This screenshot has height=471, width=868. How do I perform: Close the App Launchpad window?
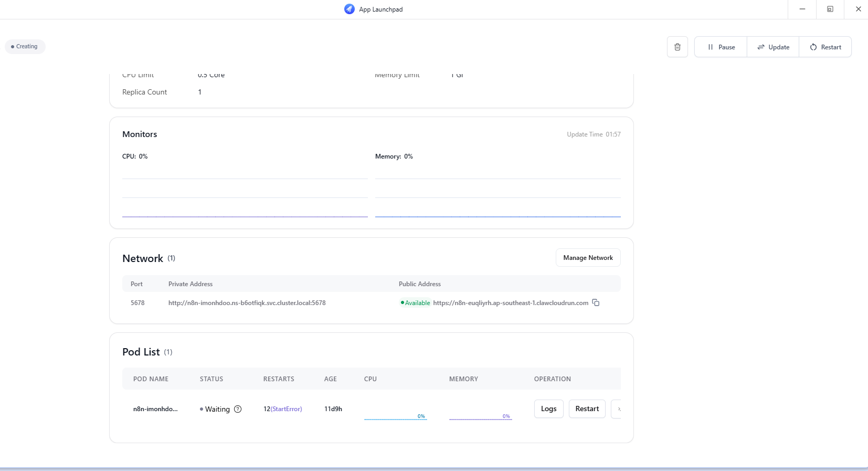point(858,9)
